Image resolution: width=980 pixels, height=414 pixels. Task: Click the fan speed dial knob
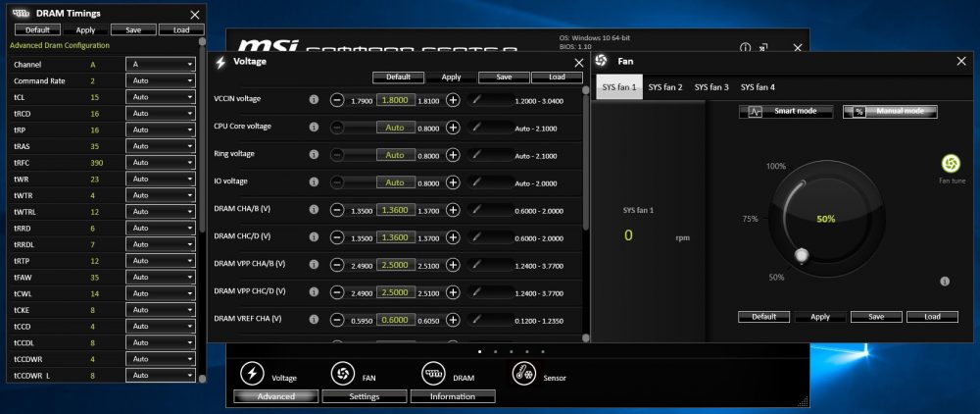pyautogui.click(x=802, y=255)
